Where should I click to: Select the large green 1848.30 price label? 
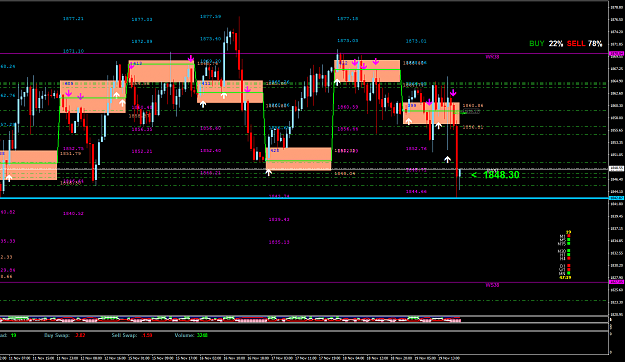tap(501, 175)
